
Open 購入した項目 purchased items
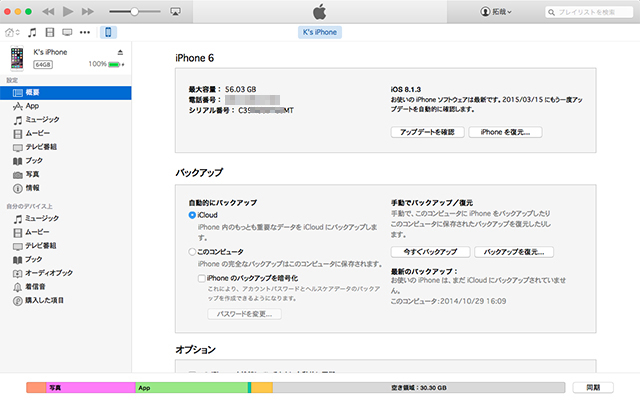coord(66,300)
